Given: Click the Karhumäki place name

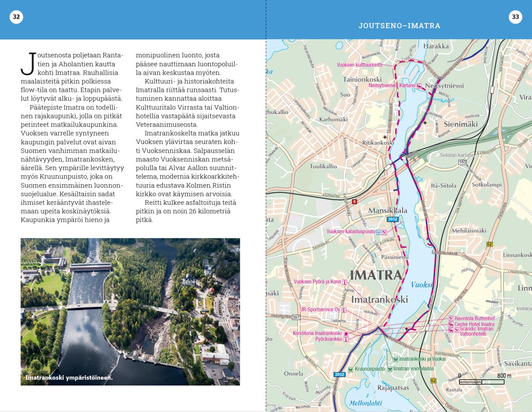Looking at the screenshot, I should coord(334,120).
